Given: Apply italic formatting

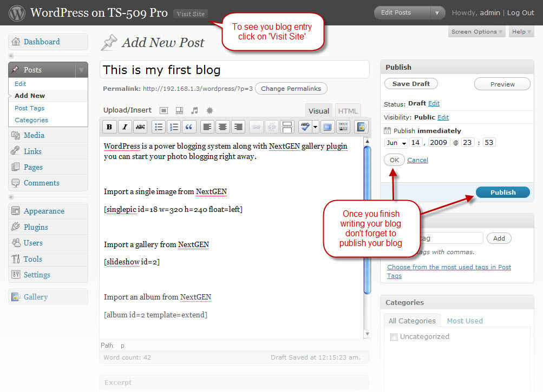Looking at the screenshot, I should coord(125,127).
